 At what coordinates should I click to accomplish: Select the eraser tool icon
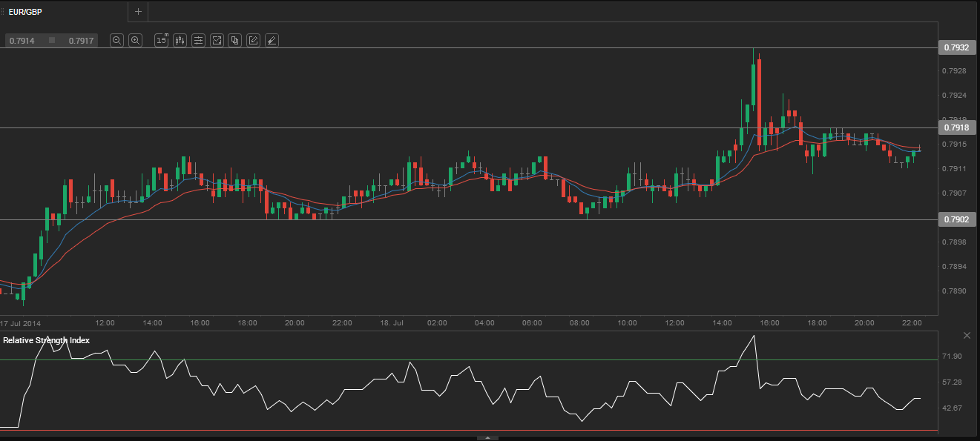pos(272,41)
